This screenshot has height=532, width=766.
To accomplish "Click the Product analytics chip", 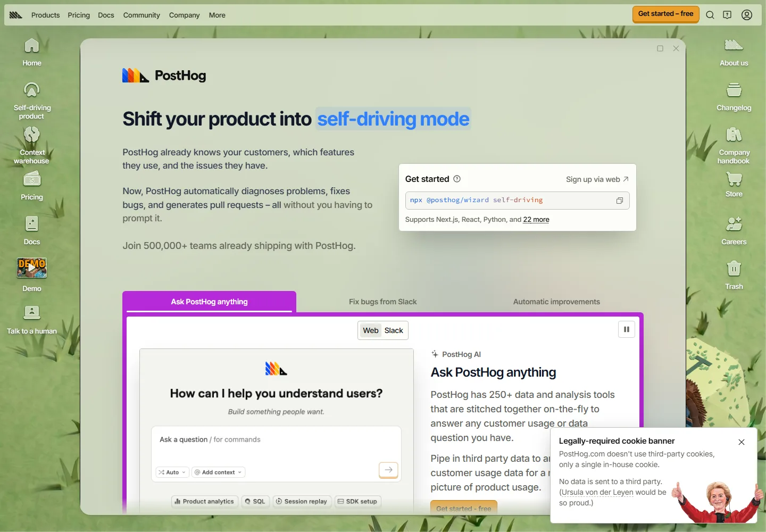I will pos(204,502).
